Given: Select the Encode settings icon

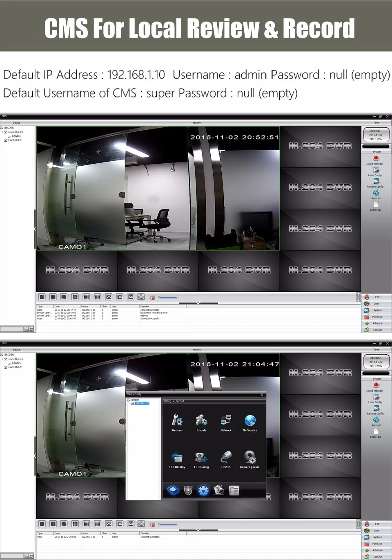Looking at the screenshot, I should 201,422.
